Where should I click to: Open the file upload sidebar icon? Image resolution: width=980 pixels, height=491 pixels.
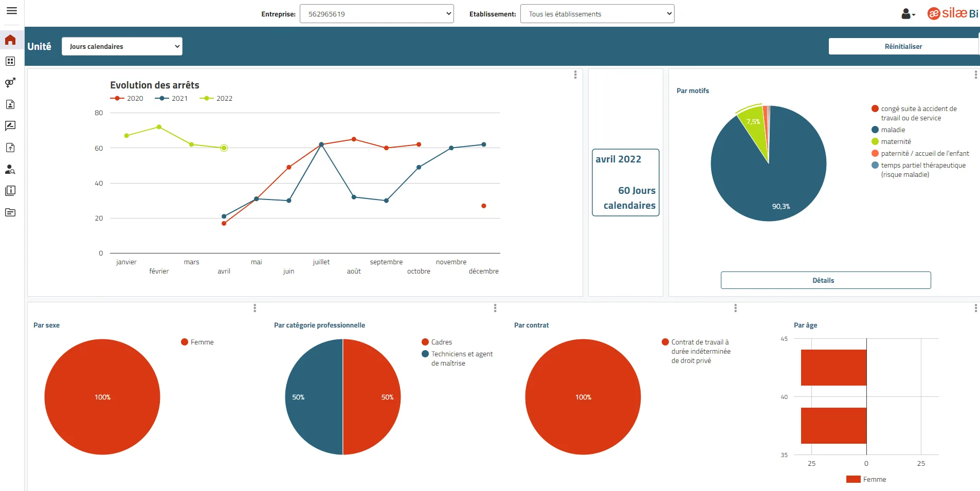10,148
